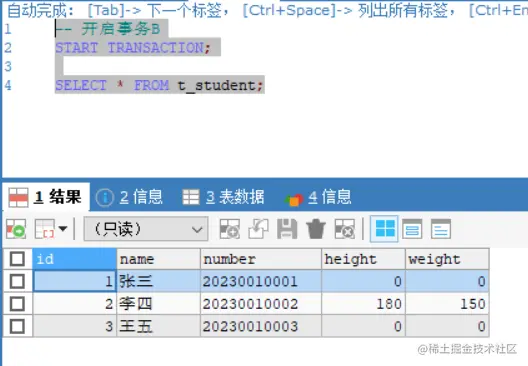Screen dimensions: 528x366
Task: Select the cell 20230010001
Action: pyautogui.click(x=261, y=281)
